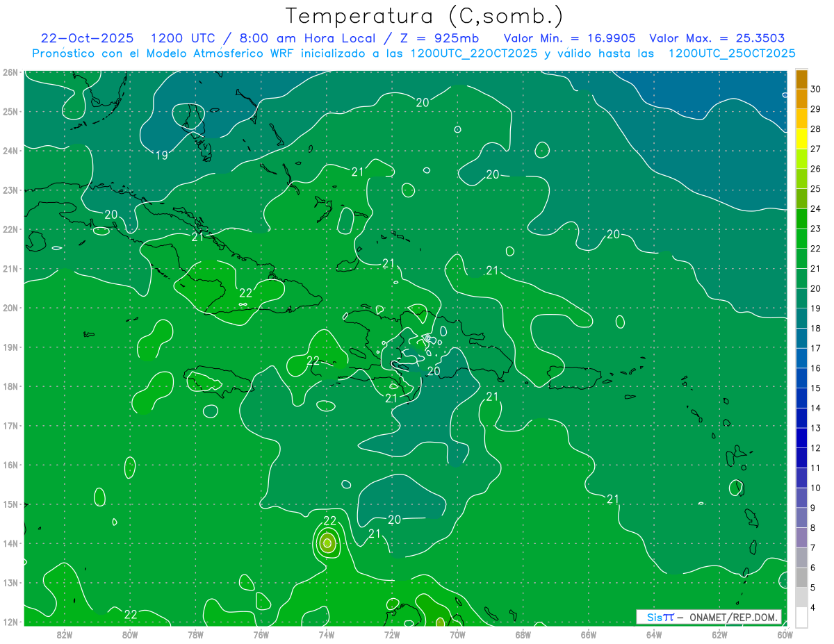Click the color scale label '10'
Screen dimensions: 834x644
(816, 488)
